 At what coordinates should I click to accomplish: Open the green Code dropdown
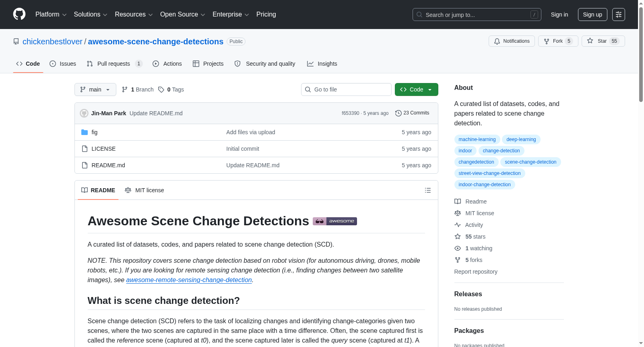tap(416, 89)
